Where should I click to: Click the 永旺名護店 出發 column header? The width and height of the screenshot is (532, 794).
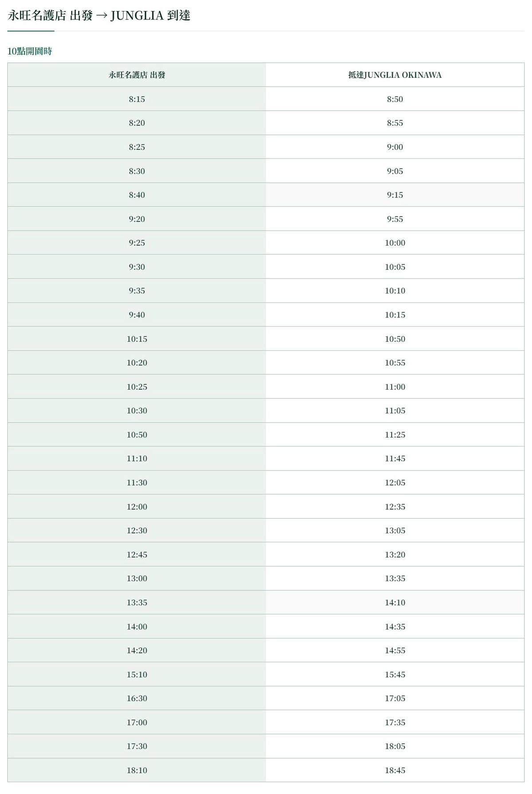point(137,75)
